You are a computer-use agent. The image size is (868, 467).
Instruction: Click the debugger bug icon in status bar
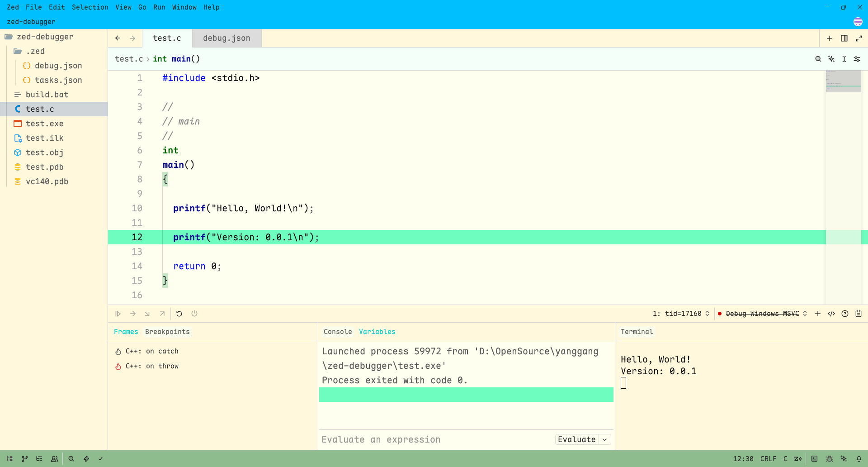[829, 459]
